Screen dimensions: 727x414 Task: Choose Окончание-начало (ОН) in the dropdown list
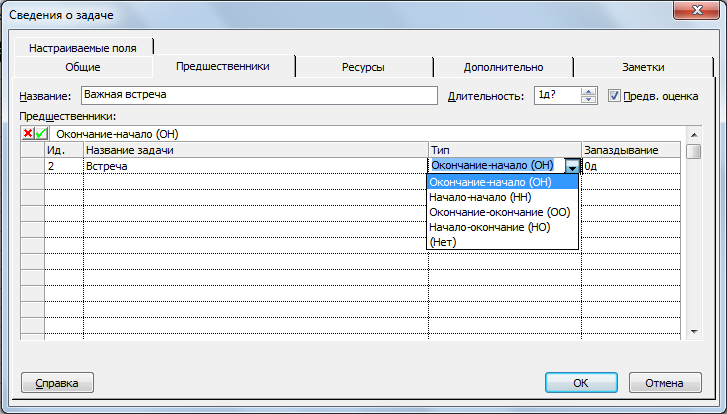[502, 182]
